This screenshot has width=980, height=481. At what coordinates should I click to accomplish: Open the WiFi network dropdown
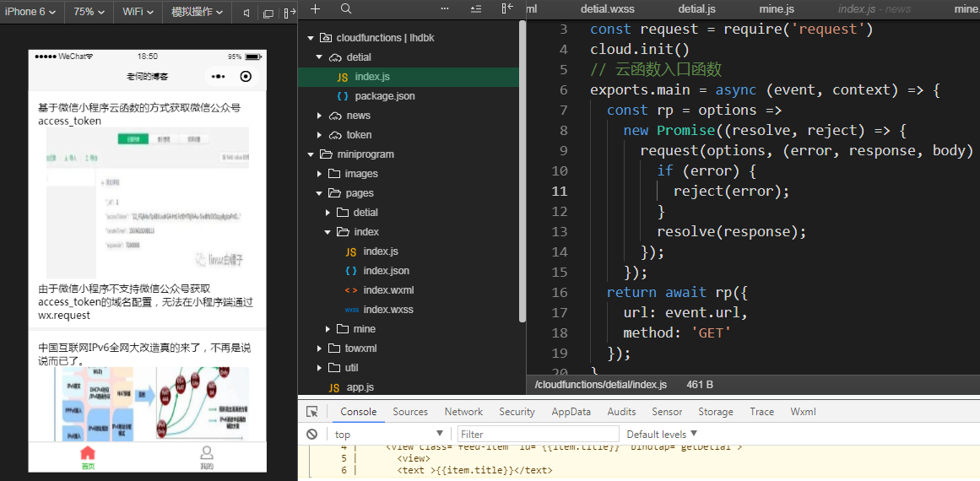137,12
